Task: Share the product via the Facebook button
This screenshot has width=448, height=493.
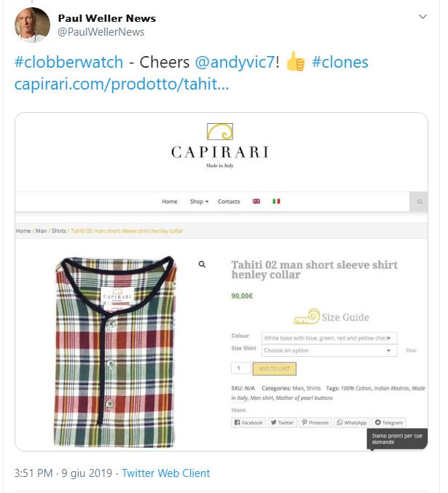Action: coord(248,422)
